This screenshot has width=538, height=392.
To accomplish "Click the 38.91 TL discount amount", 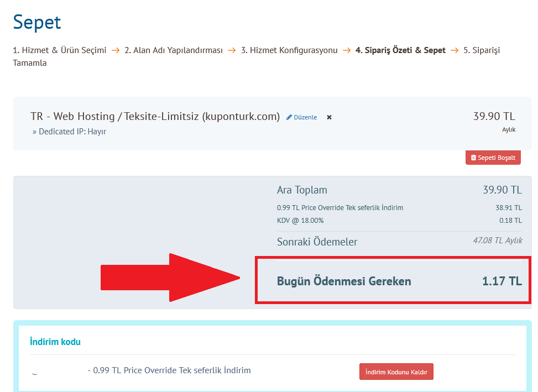I will click(x=509, y=208).
